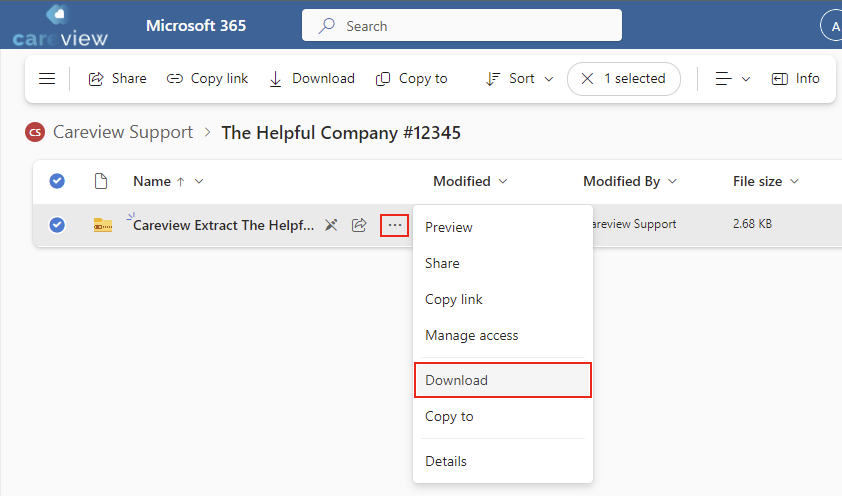Click the Name column header text
This screenshot has width=842, height=496.
(152, 181)
